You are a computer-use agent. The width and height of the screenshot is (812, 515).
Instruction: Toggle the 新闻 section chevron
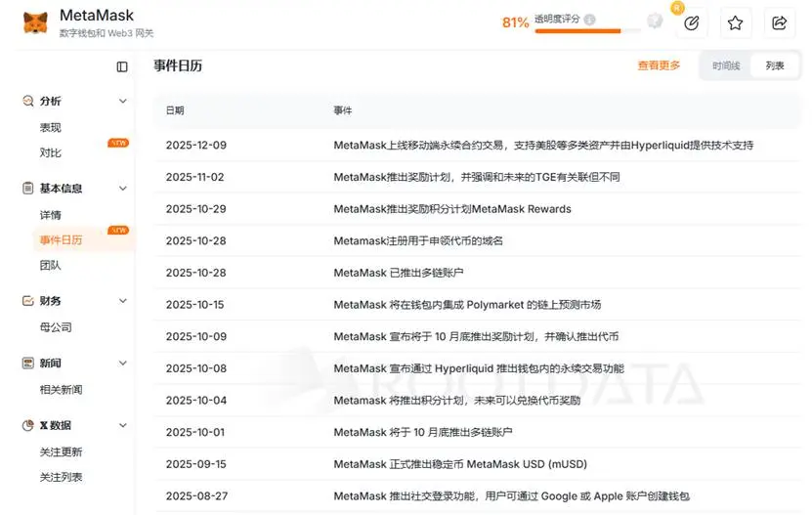123,364
